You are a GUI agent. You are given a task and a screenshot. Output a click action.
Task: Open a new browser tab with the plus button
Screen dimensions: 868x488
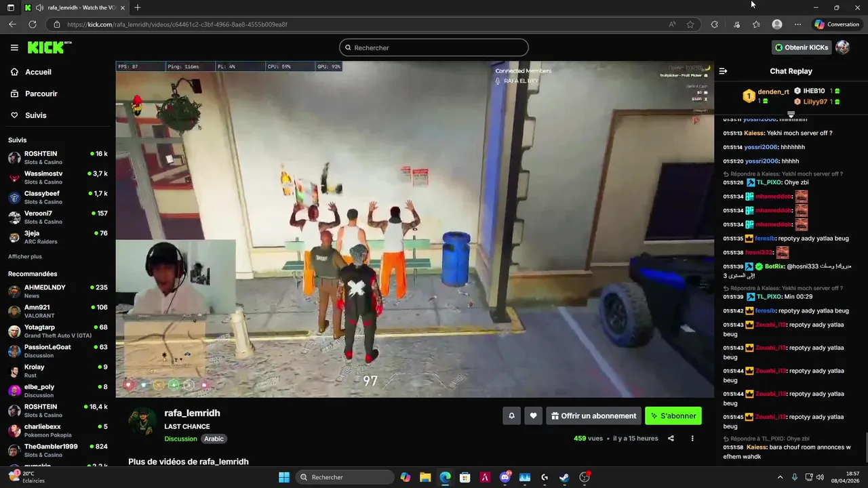point(138,7)
